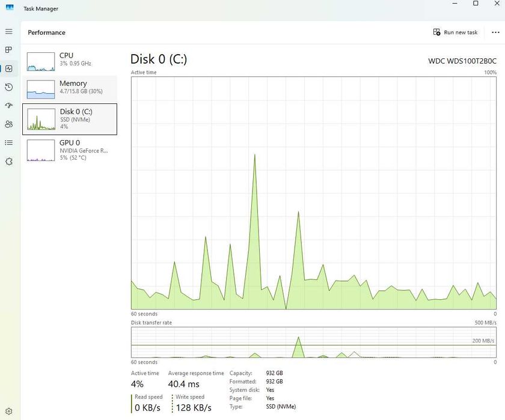
Task: Click the Run new task button
Action: 455,32
